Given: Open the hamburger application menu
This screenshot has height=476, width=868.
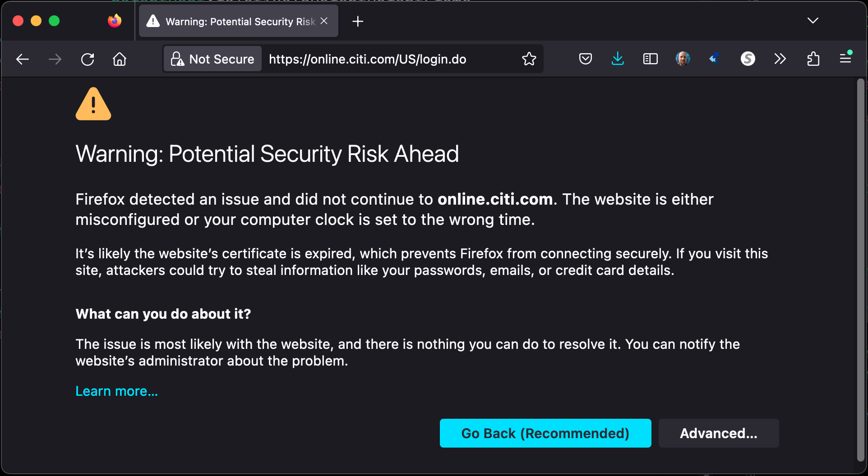Looking at the screenshot, I should [x=845, y=59].
